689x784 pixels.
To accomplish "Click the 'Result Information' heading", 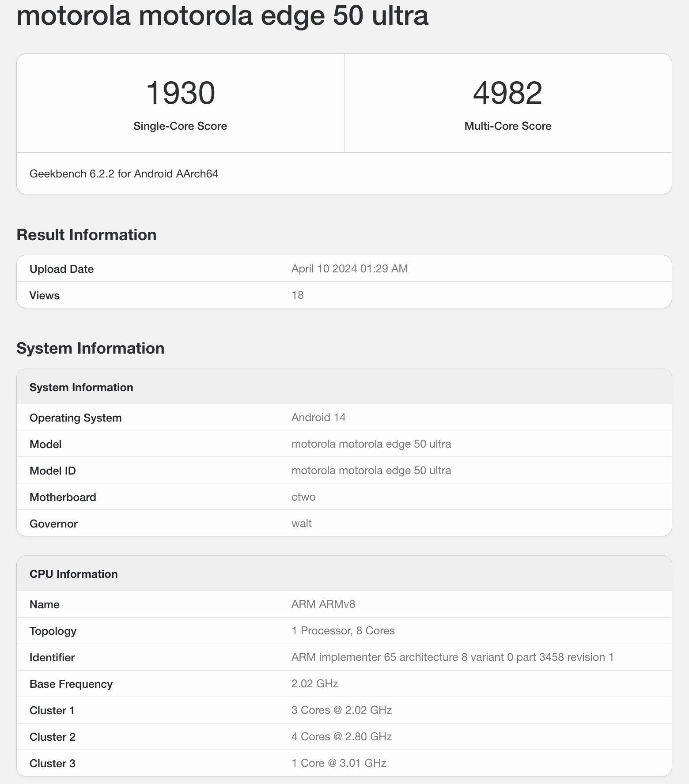I will point(86,235).
